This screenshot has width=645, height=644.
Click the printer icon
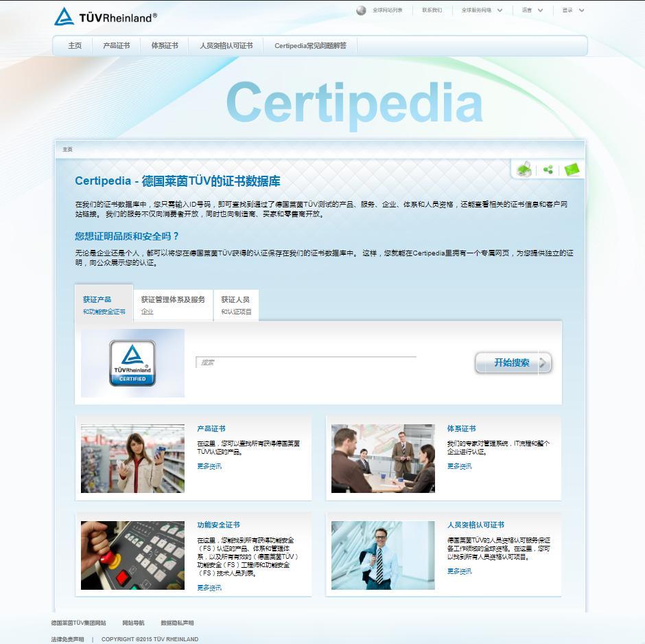coord(524,169)
